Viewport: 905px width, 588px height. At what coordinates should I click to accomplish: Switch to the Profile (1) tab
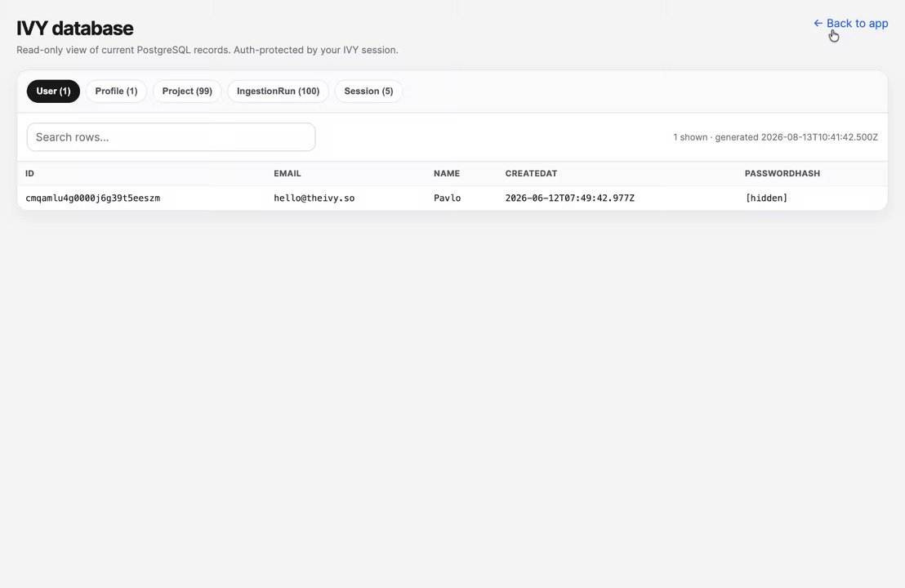tap(116, 91)
